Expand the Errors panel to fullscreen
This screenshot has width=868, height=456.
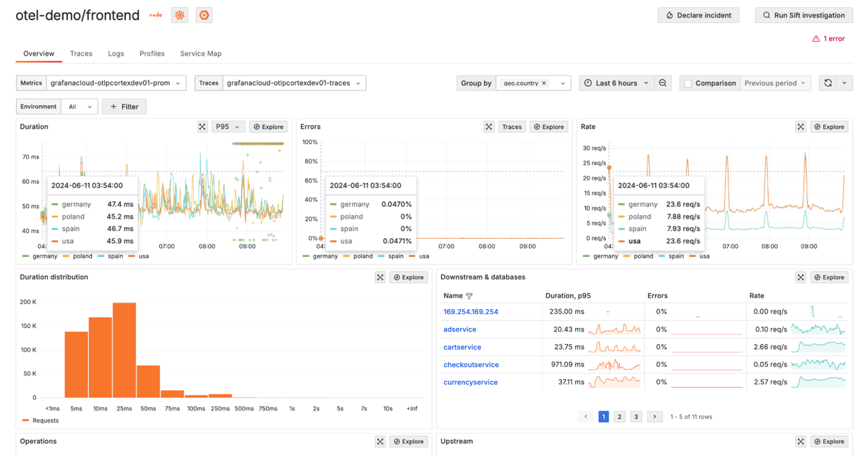(489, 127)
